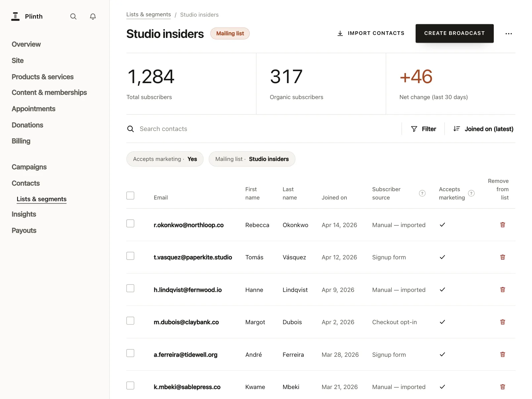The width and height of the screenshot is (532, 399).
Task: Click the Plinth logo icon
Action: [x=15, y=16]
